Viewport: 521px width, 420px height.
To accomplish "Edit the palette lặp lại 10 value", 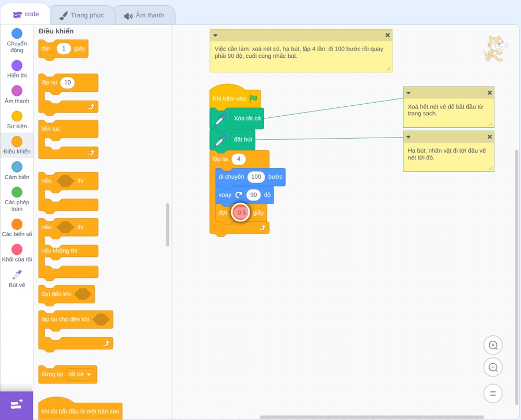I will (67, 83).
